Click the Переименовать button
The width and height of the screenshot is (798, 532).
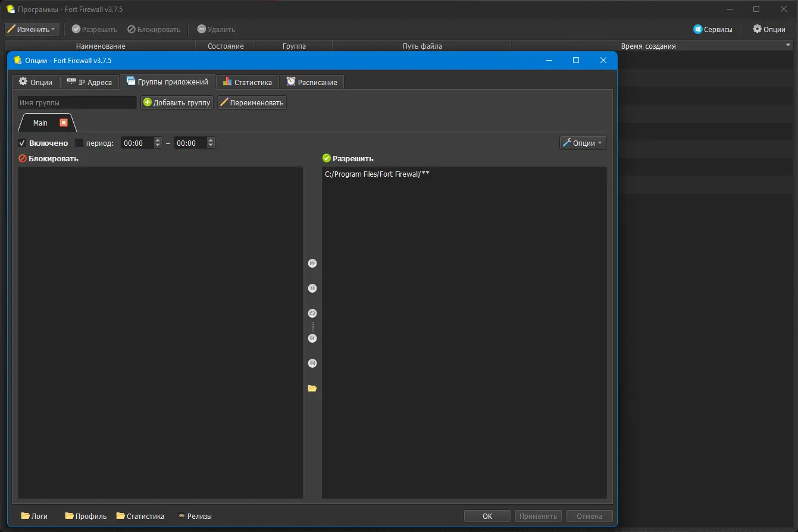tap(252, 102)
